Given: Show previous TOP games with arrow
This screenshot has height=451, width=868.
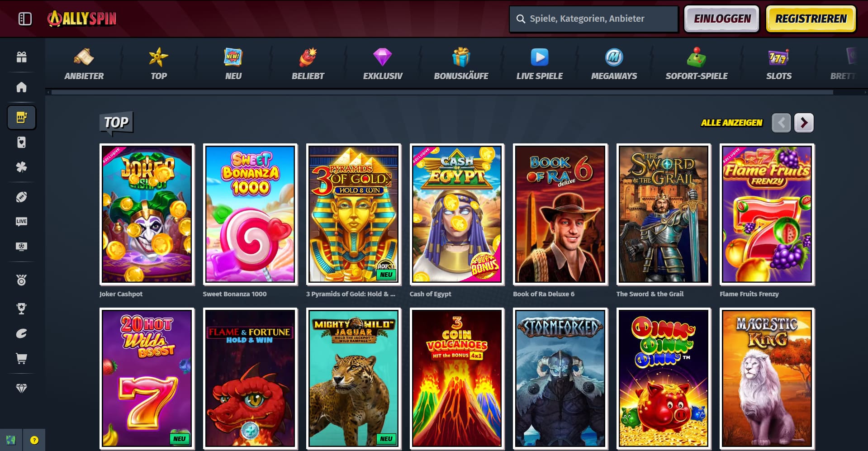Looking at the screenshot, I should pyautogui.click(x=781, y=123).
